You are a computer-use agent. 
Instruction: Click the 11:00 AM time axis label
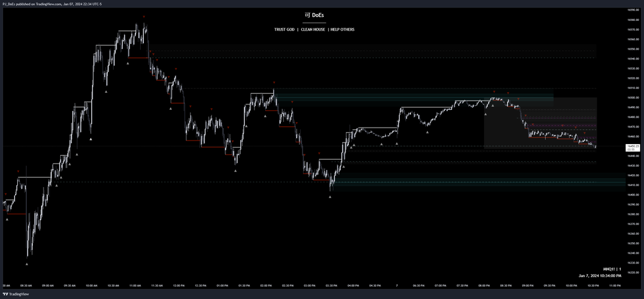point(136,286)
